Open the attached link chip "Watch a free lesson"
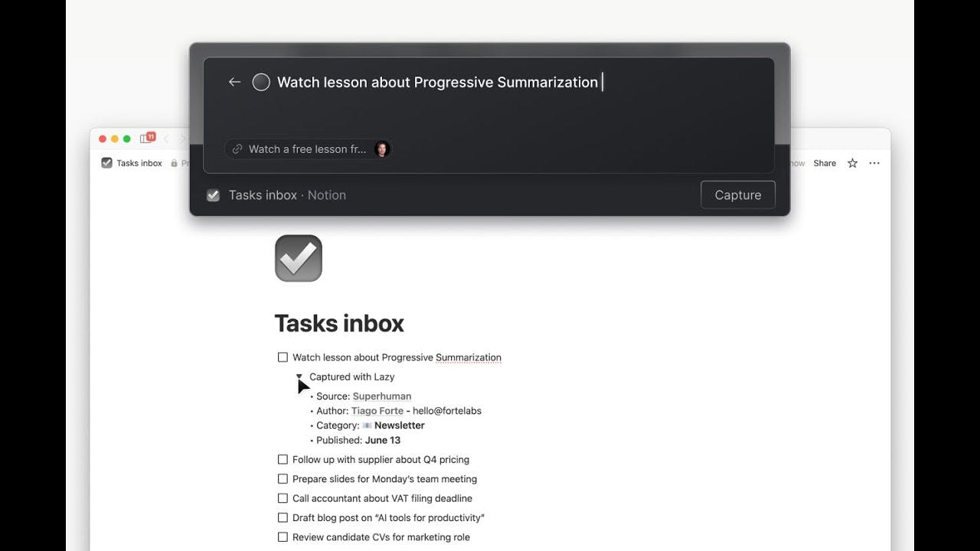The height and width of the screenshot is (551, 980). 309,149
